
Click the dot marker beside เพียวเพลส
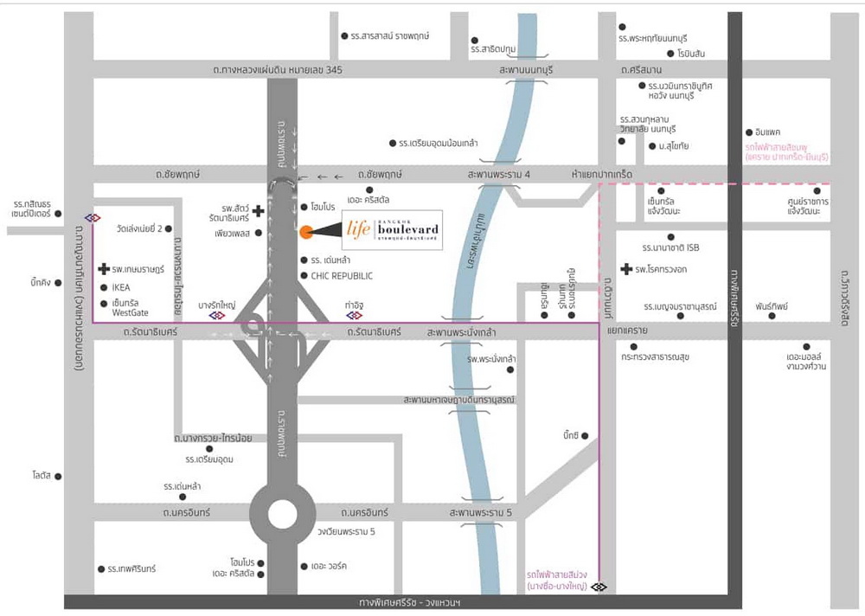click(258, 233)
